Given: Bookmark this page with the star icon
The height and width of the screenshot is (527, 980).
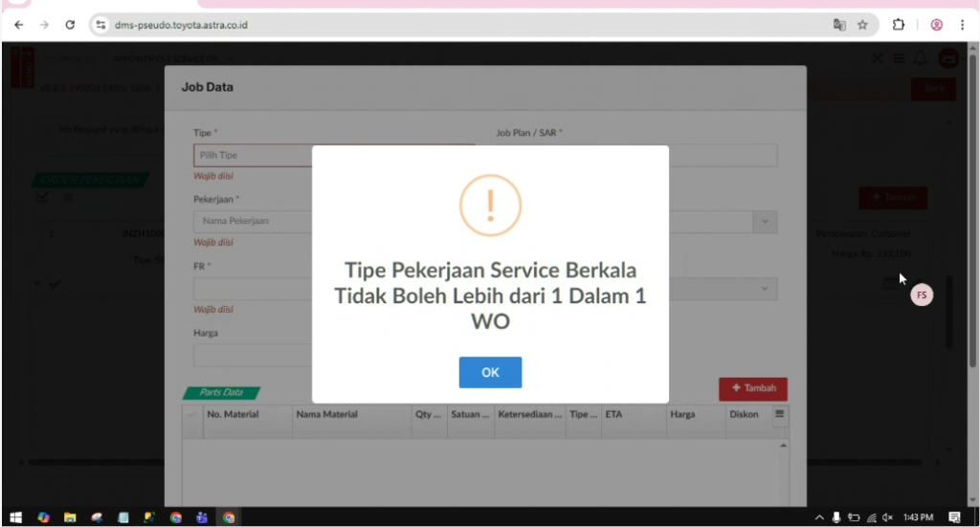Looking at the screenshot, I should coord(862,25).
